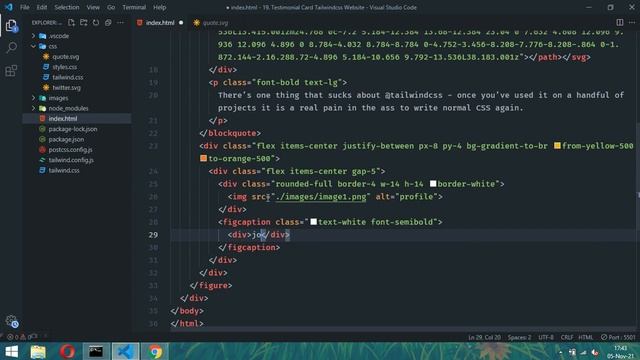The image size is (640, 360).
Task: Change indentation via Spaces: 2
Action: [x=519, y=337]
